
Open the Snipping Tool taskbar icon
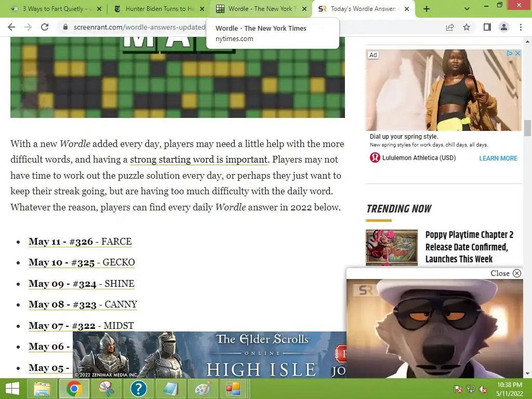click(x=106, y=389)
